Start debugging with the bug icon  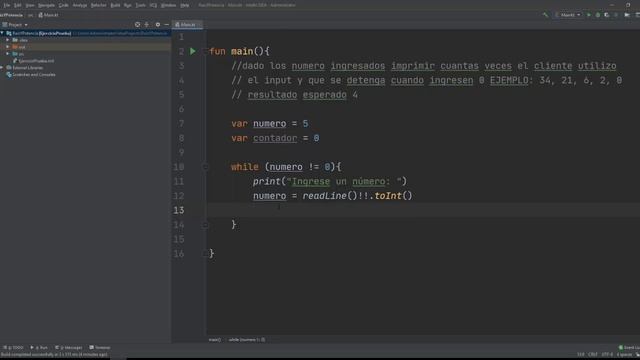pos(598,15)
